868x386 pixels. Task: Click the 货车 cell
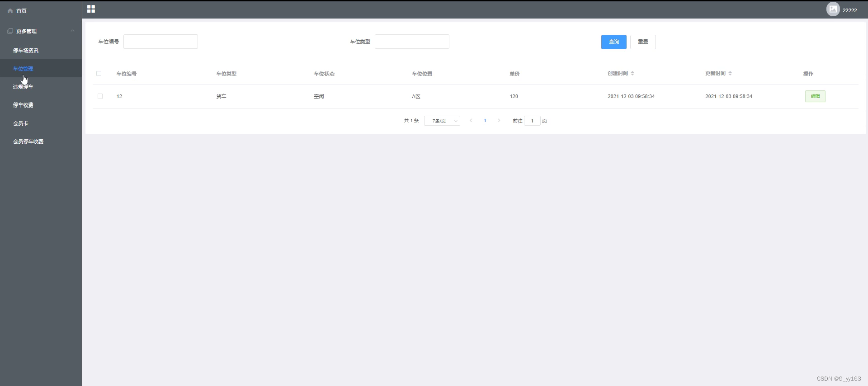[x=221, y=96]
